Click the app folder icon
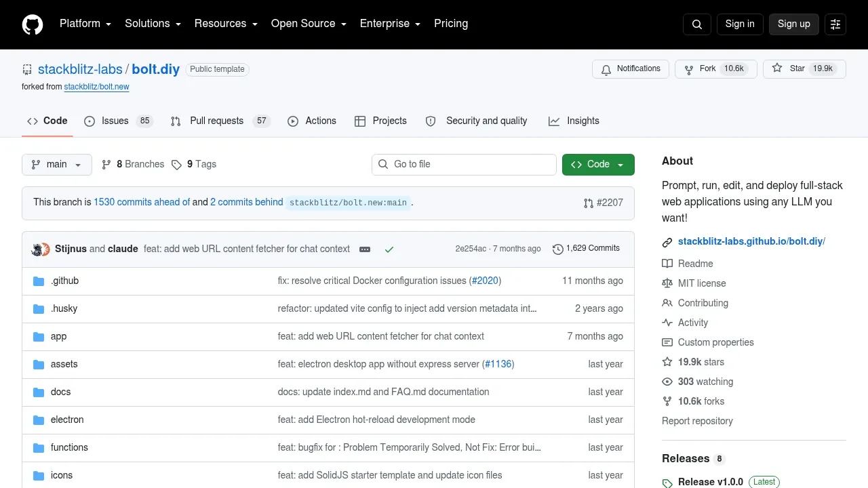868x488 pixels. point(39,337)
